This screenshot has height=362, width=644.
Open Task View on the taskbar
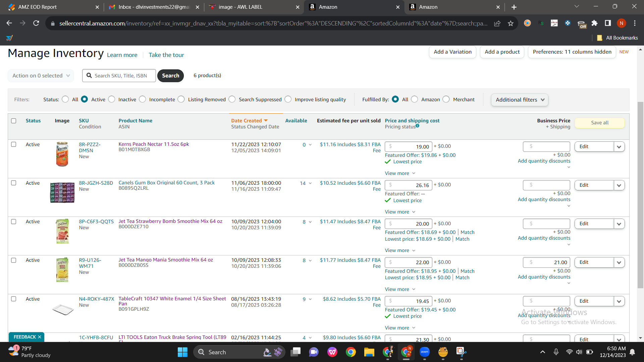(296, 352)
